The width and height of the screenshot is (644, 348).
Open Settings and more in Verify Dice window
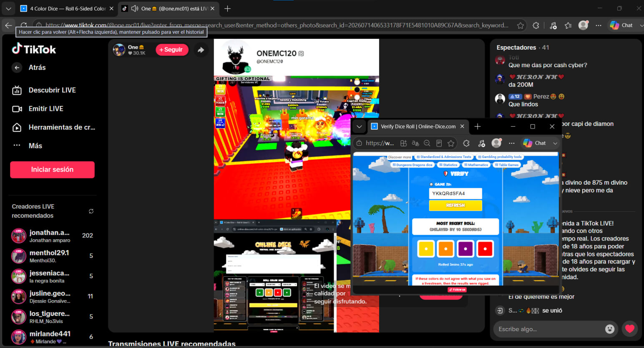tap(512, 143)
